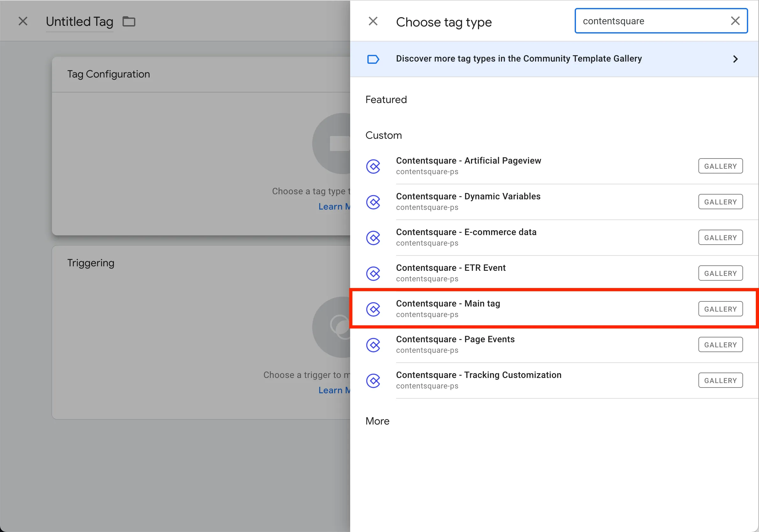Click the Main tag Contentsquare icon
This screenshot has height=532, width=759.
373,309
